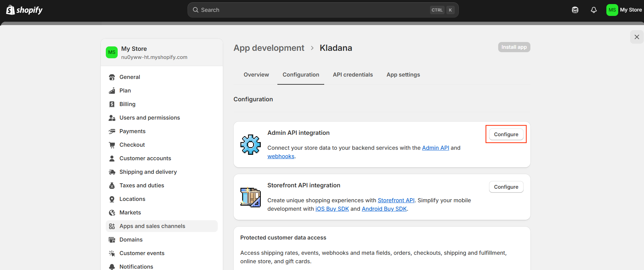Click the Plan chart icon

click(x=112, y=91)
